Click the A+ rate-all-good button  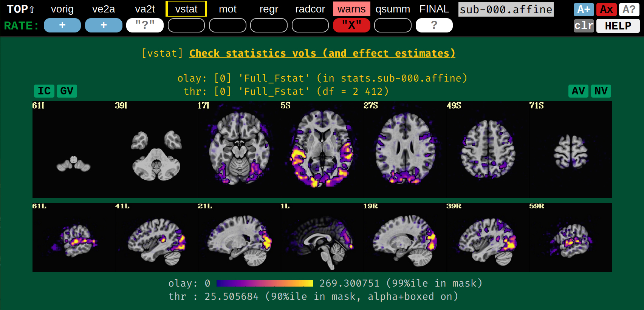tap(584, 9)
